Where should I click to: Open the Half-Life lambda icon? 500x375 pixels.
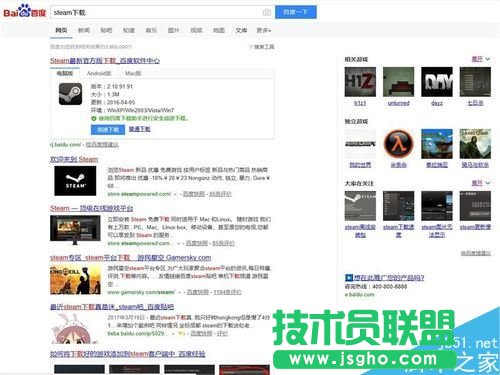pyautogui.click(x=398, y=144)
